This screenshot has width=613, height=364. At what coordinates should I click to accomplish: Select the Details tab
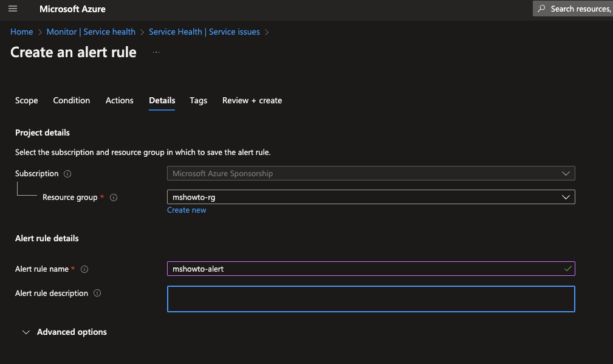pyautogui.click(x=162, y=100)
